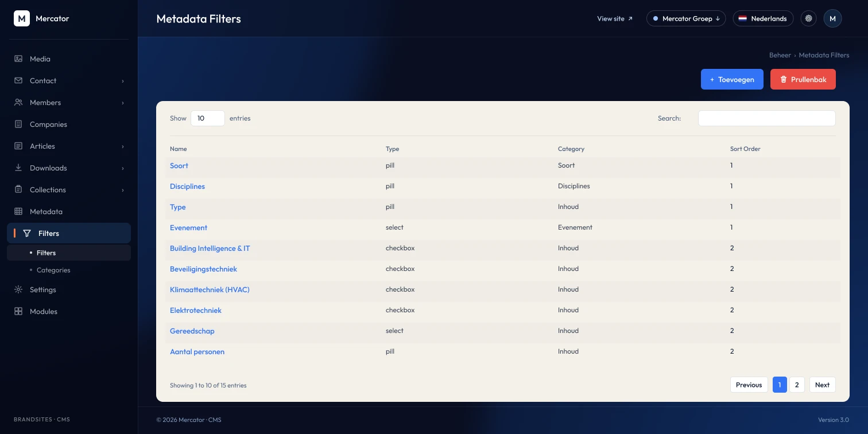Screen dimensions: 868x434
Task: Click the plus icon on Toevoegen
Action: tap(712, 80)
